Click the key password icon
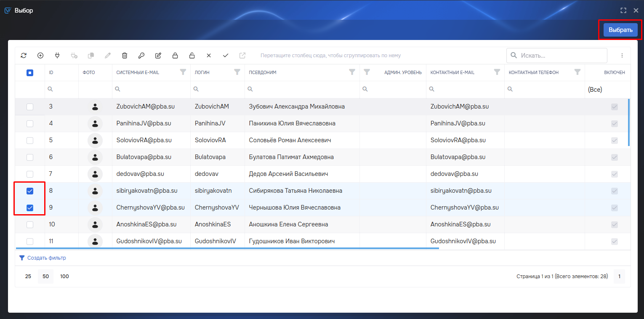644x319 pixels. pos(141,56)
